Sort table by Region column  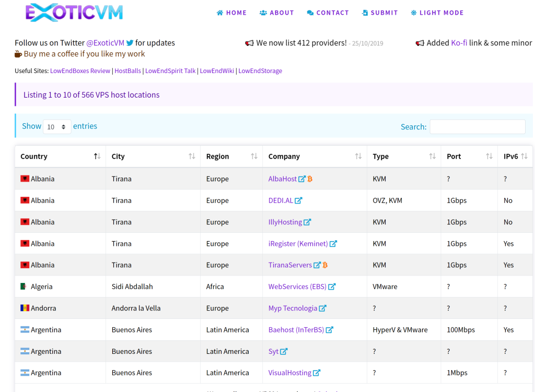[x=231, y=157]
